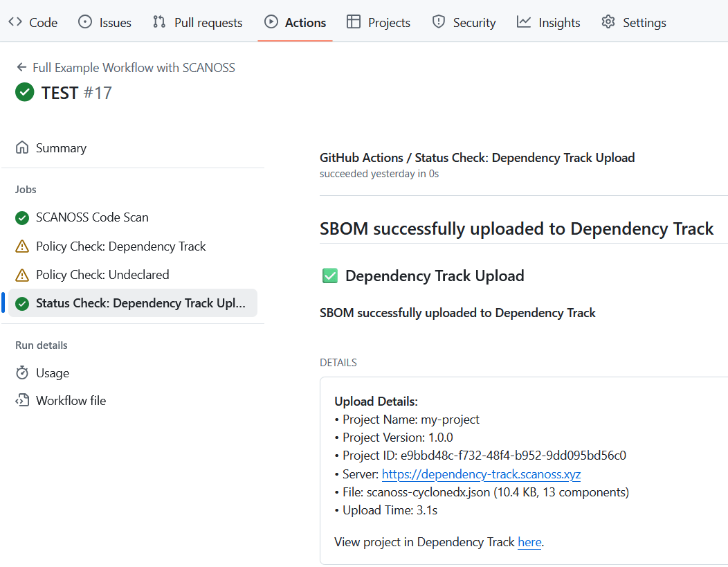728x567 pixels.
Task: Click the Insights graph icon
Action: [x=524, y=22]
